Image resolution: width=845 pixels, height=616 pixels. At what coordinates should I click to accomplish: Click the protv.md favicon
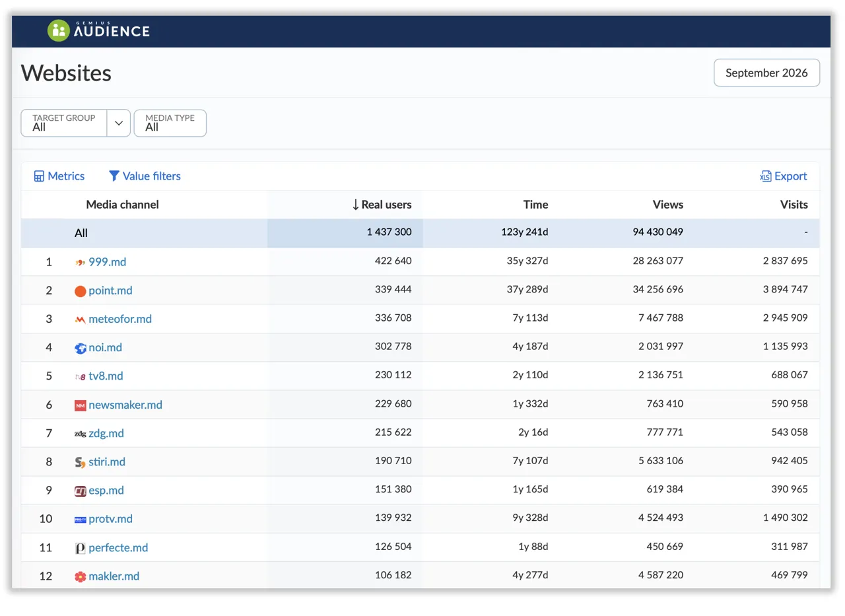click(80, 520)
